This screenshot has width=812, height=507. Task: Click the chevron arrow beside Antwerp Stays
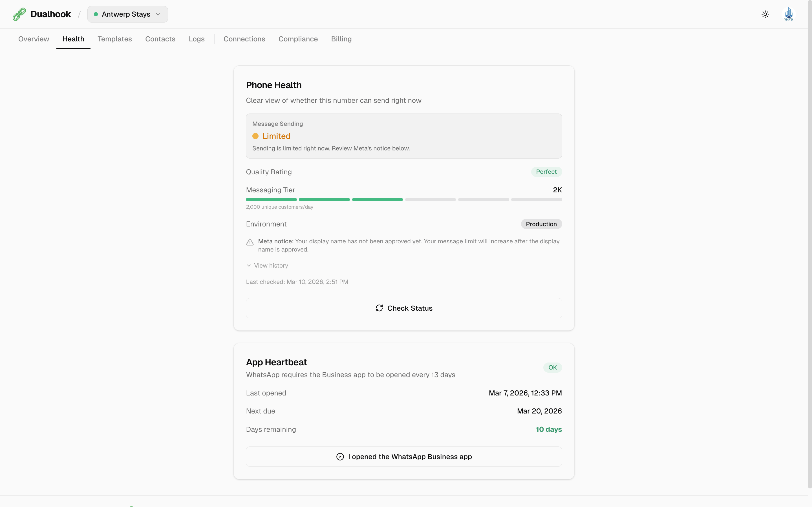click(x=158, y=14)
